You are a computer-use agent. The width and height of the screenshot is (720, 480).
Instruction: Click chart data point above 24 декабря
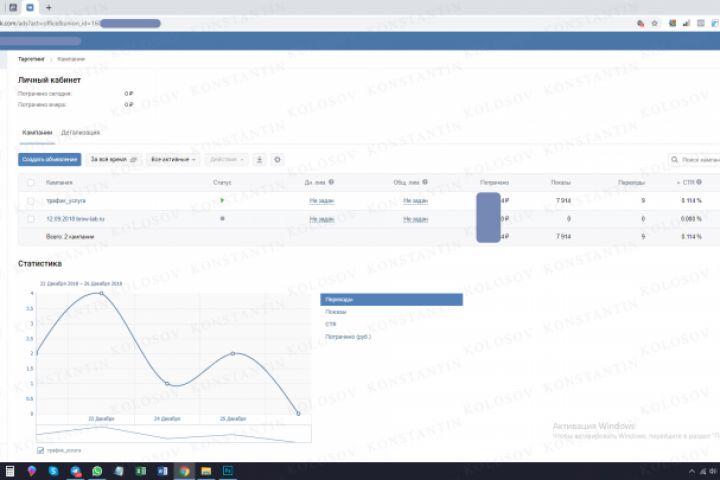(x=167, y=383)
